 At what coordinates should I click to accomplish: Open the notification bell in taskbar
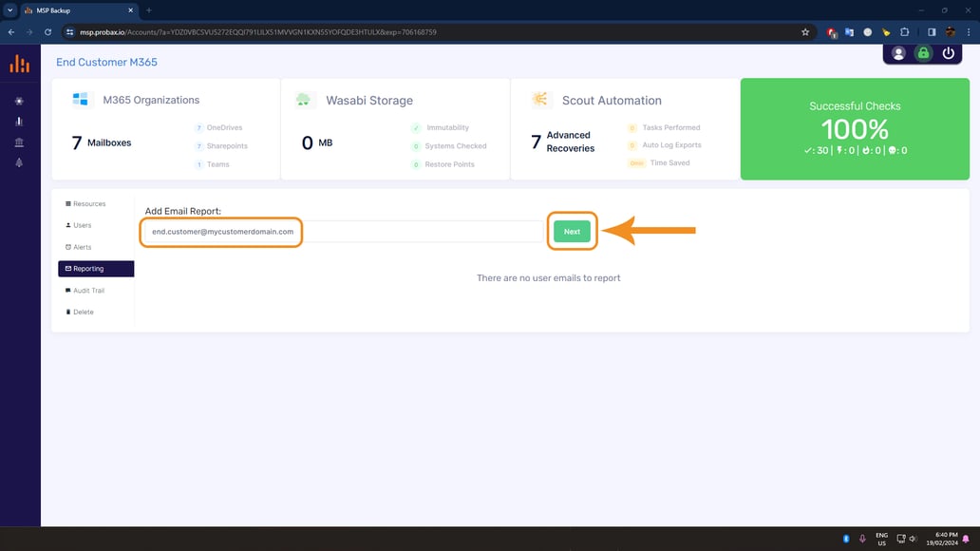[x=966, y=539]
